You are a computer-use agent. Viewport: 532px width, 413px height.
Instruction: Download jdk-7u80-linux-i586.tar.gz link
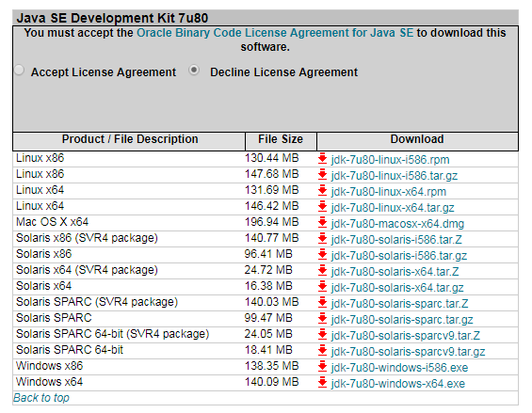tap(395, 176)
